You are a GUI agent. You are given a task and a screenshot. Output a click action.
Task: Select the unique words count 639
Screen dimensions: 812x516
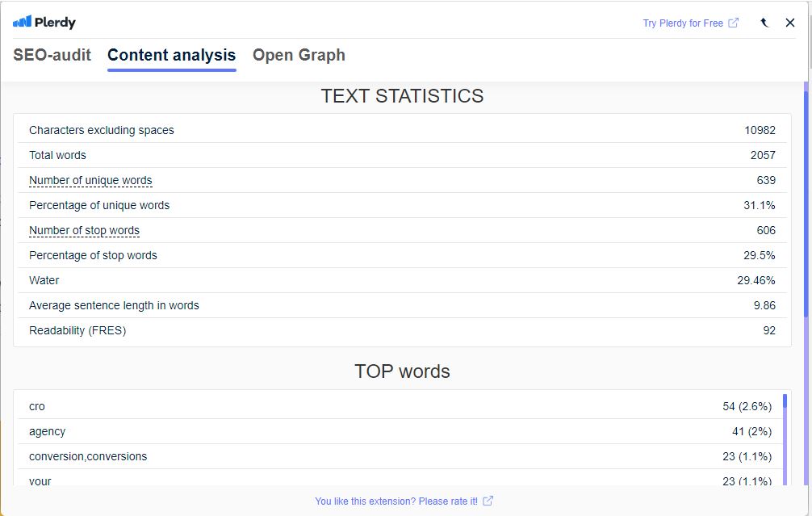(x=766, y=180)
